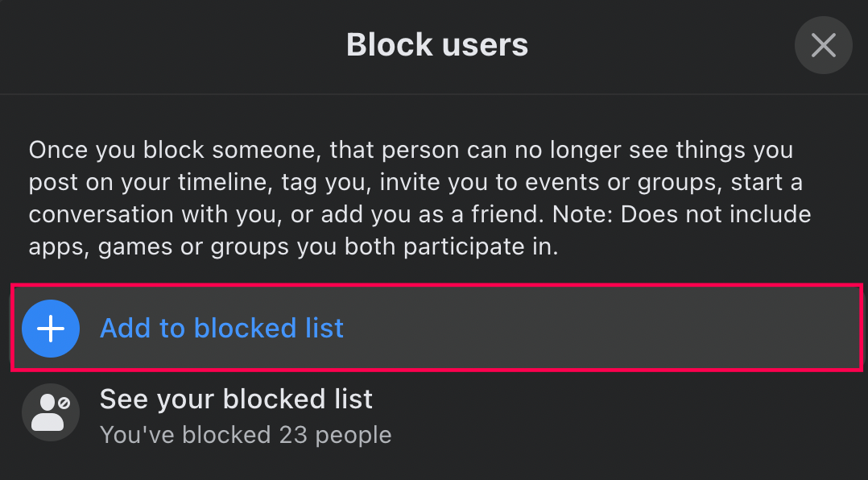The height and width of the screenshot is (480, 868).
Task: Click the gray circle with person icon
Action: 50,412
